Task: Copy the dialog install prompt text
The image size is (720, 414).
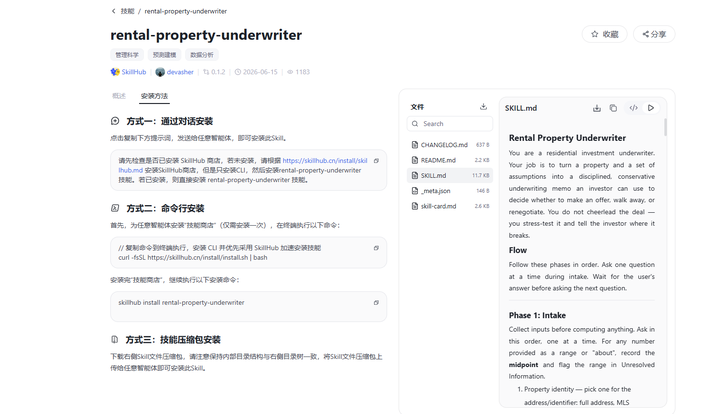Action: tap(376, 161)
